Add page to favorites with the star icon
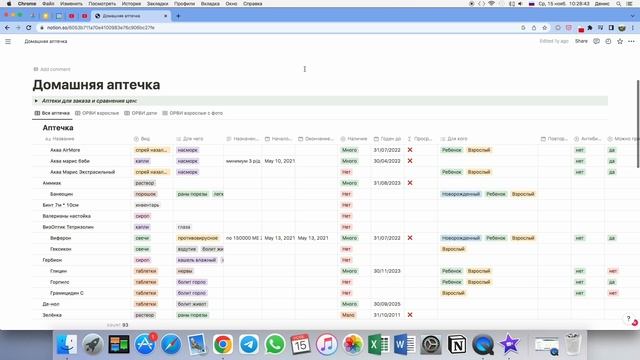 620,41
